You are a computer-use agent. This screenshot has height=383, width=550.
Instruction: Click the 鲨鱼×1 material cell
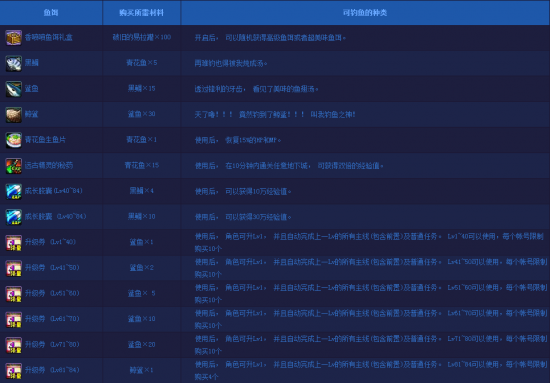(142, 242)
